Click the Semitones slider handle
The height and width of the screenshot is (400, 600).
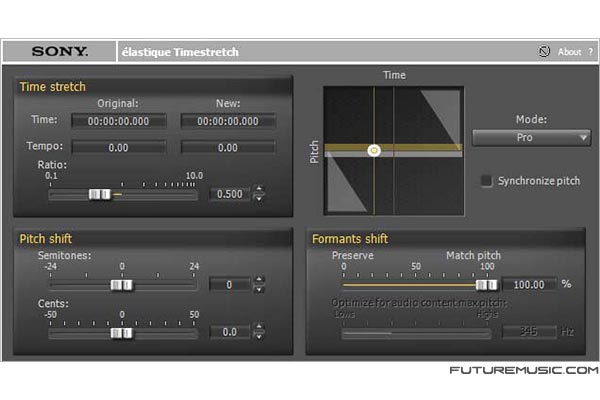click(122, 285)
